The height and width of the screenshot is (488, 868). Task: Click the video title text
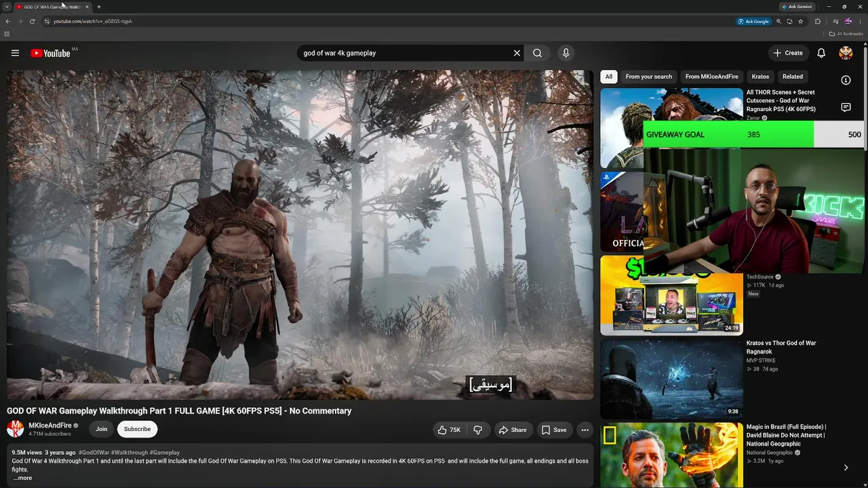coord(179,411)
